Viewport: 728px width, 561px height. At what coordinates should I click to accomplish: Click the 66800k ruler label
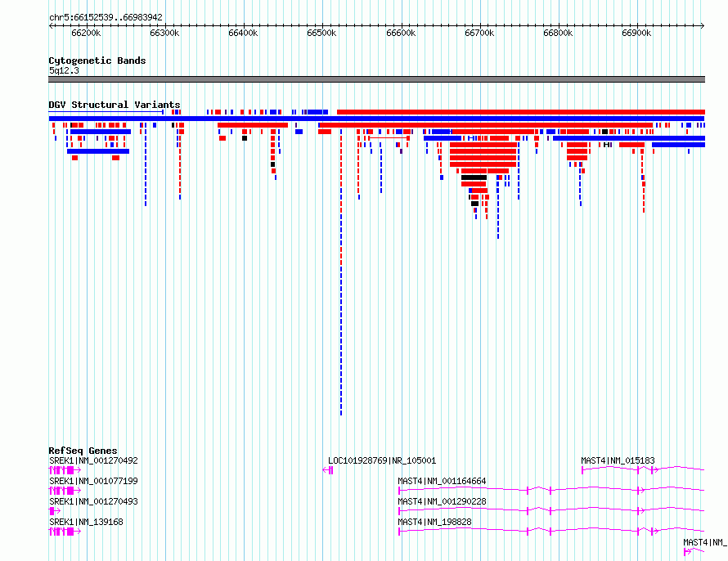(558, 34)
